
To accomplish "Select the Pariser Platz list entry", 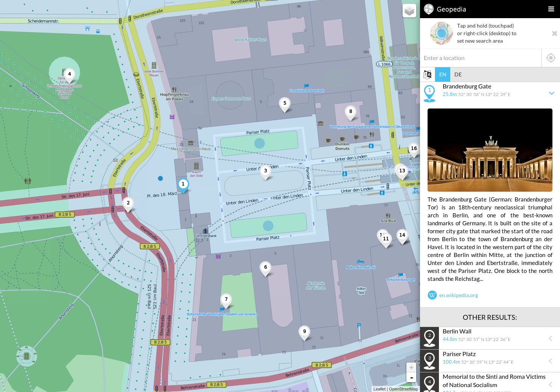I will (490, 361).
